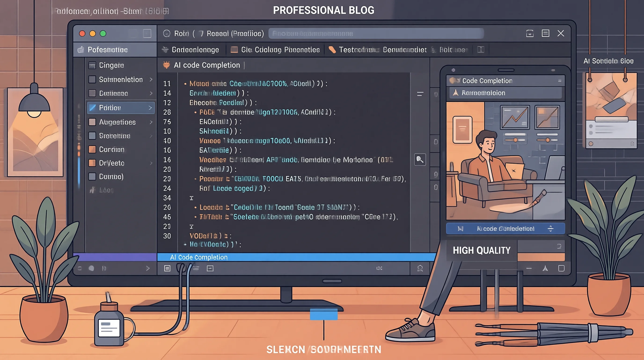Screen dimensions: 644x360
Task: Click the pencil icon on Testing tab
Action: 332,49
